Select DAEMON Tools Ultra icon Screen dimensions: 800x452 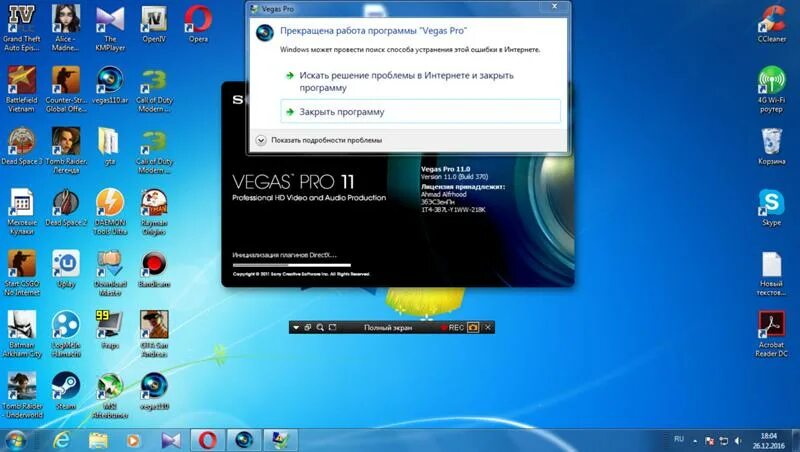click(x=110, y=211)
